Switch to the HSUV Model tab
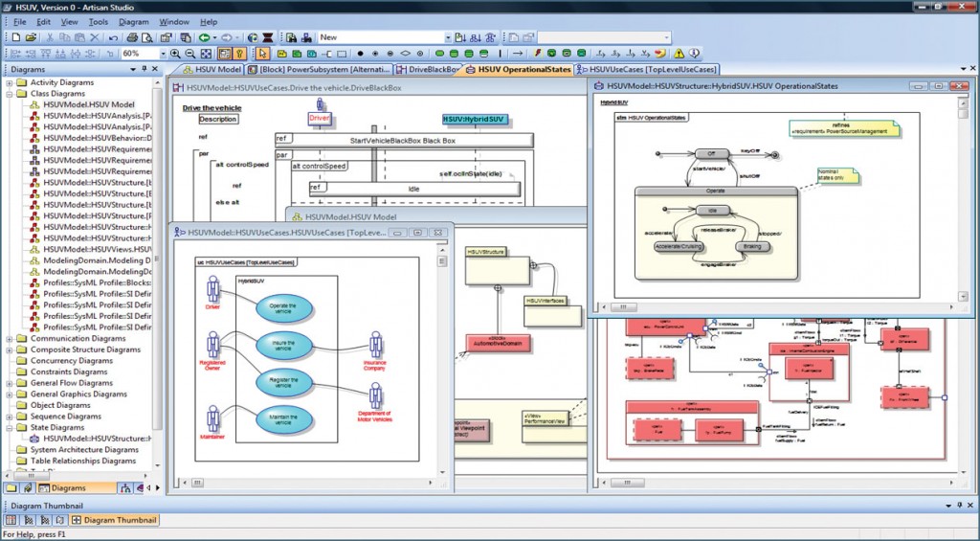 [x=212, y=70]
